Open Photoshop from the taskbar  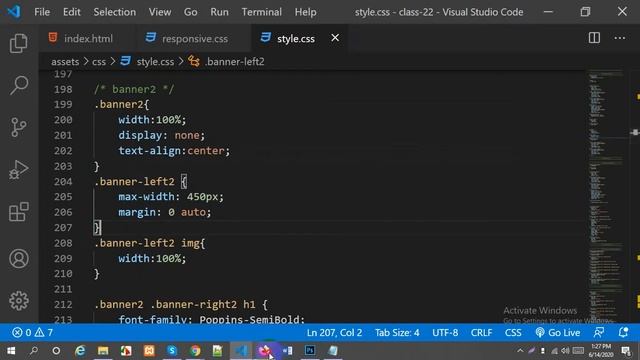[x=310, y=351]
